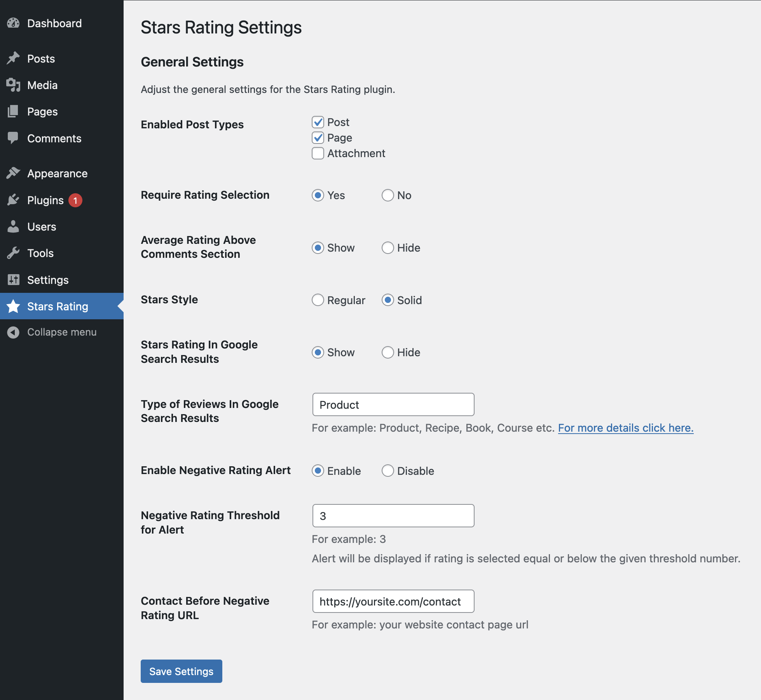
Task: Focus the Negative Rating Threshold field
Action: pos(393,516)
